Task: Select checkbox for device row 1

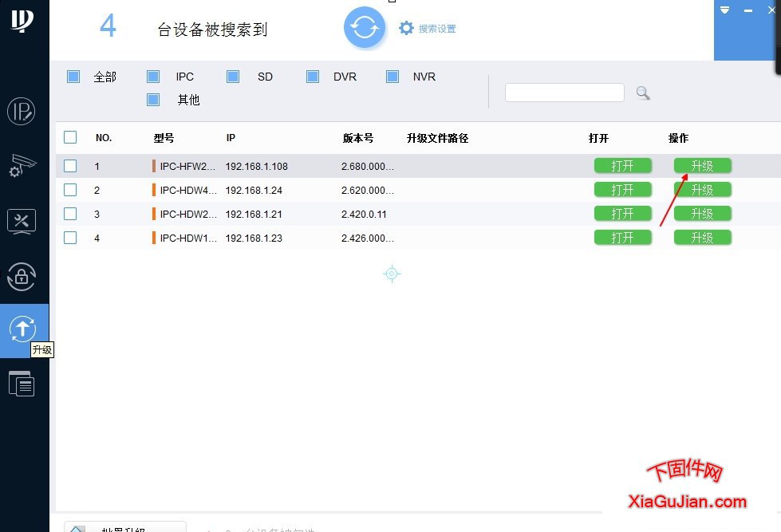Action: [x=69, y=166]
